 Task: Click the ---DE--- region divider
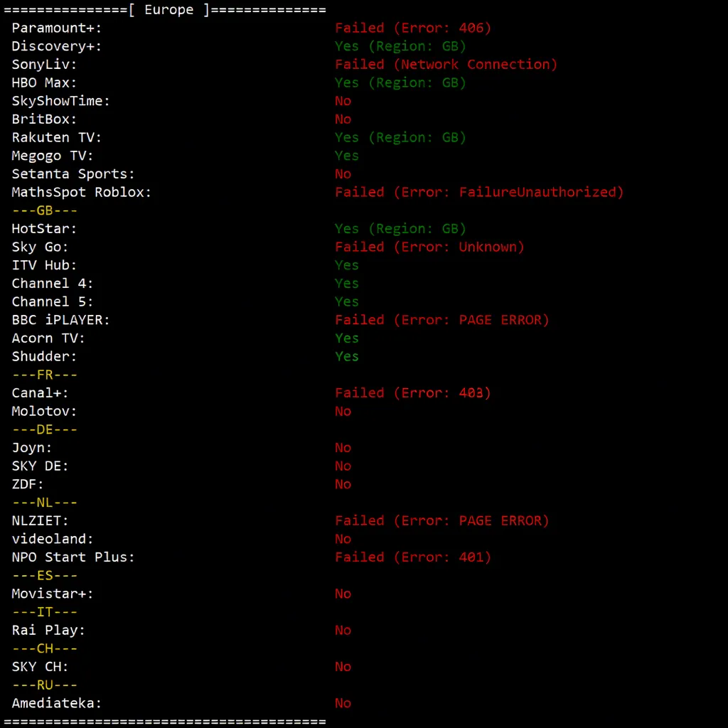click(x=44, y=429)
